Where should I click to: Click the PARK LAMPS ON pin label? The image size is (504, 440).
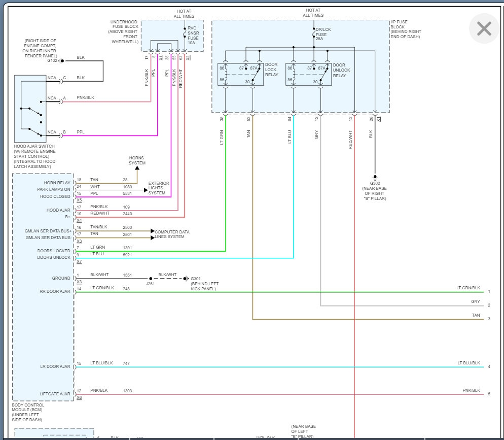pyautogui.click(x=53, y=189)
